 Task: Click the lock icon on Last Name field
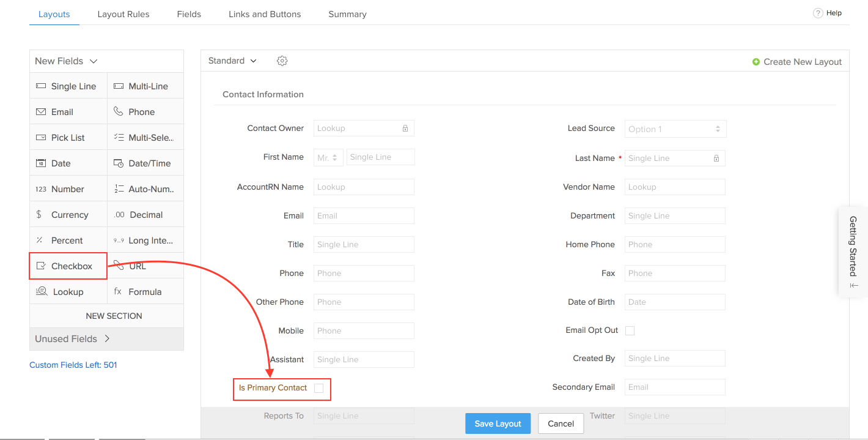tap(716, 158)
